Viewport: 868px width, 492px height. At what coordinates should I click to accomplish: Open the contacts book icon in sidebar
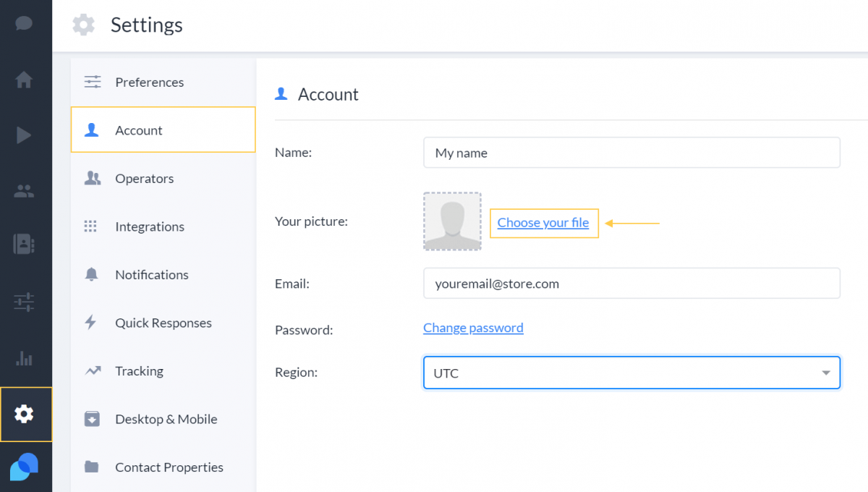24,244
